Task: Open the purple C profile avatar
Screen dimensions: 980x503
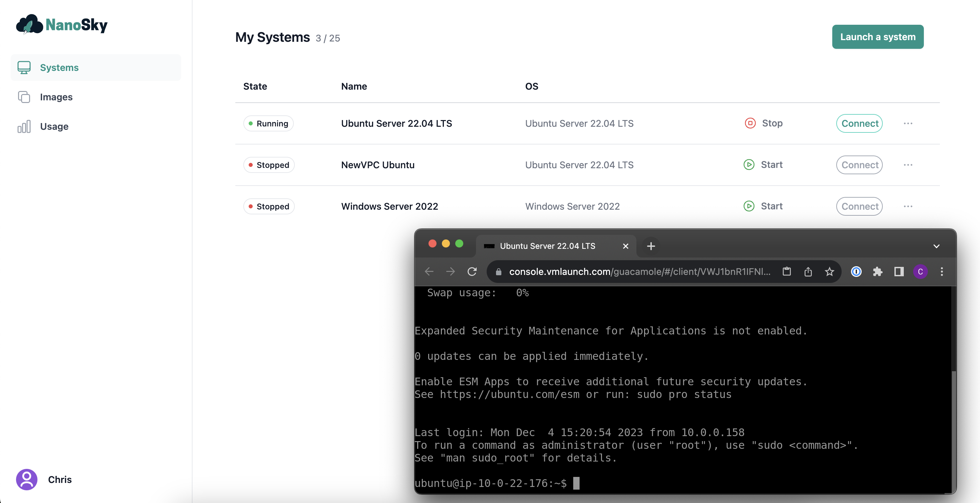Action: click(920, 272)
